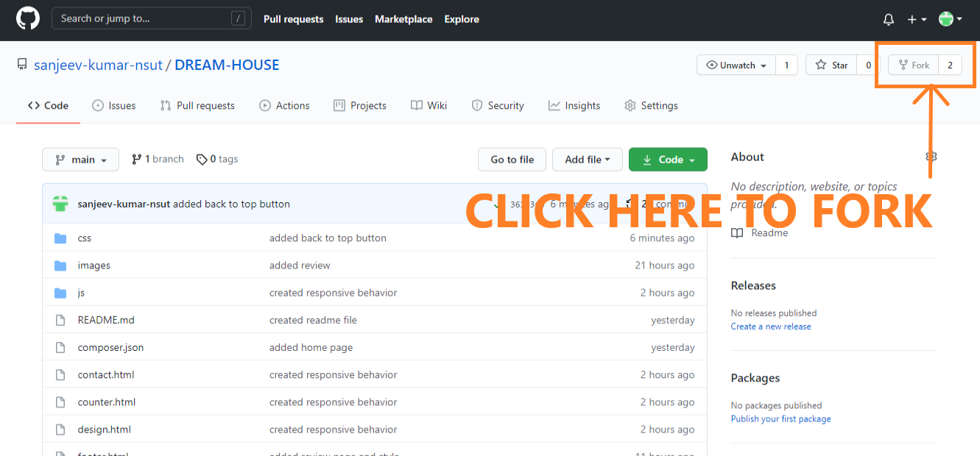Screen dimensions: 980x456
Task: Switch to the Pull requests tab
Action: [x=197, y=105]
